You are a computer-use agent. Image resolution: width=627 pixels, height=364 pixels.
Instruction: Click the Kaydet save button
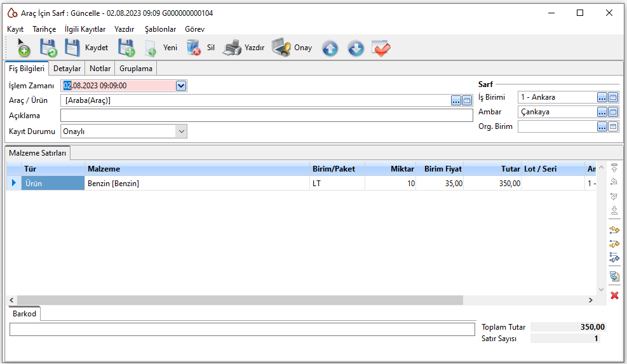pyautogui.click(x=86, y=48)
